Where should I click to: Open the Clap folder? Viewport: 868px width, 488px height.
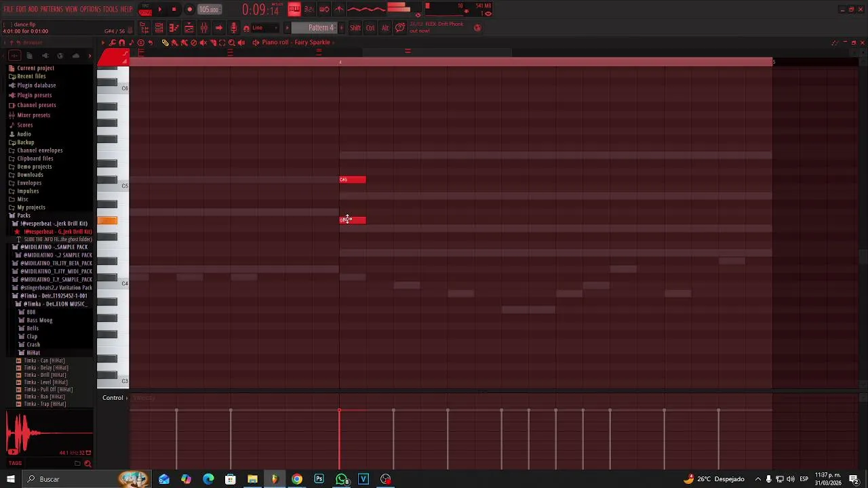pyautogui.click(x=32, y=336)
